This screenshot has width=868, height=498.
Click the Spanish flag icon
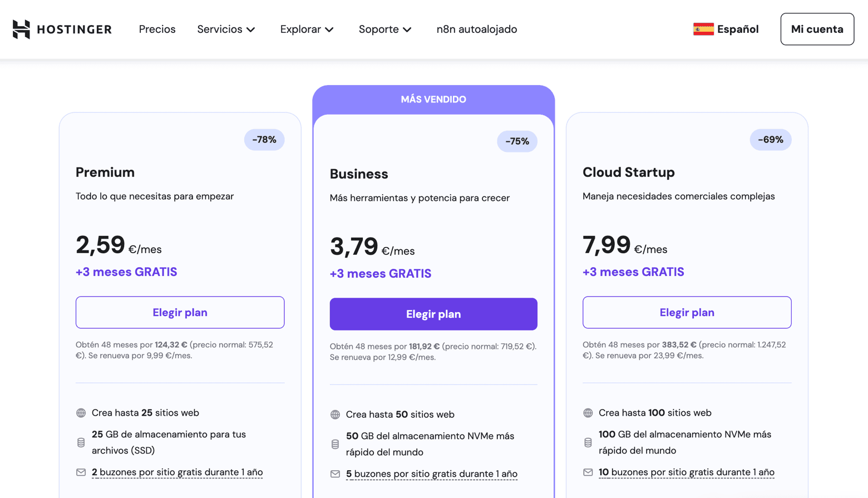pos(703,29)
